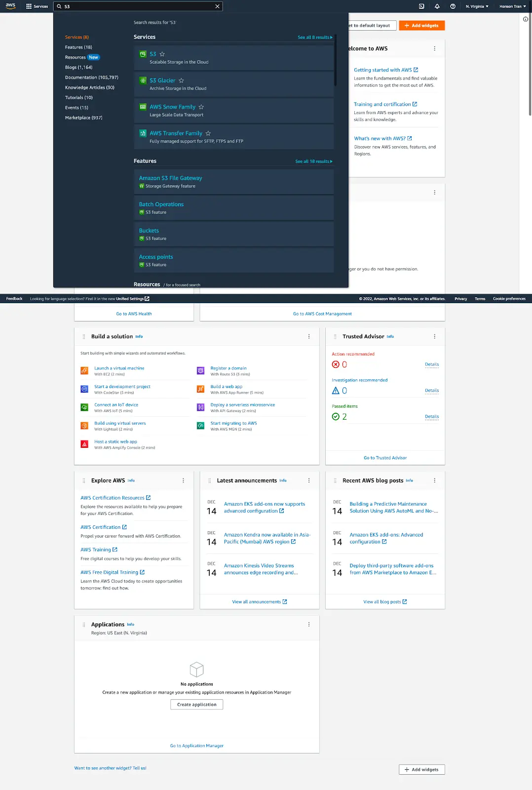The width and height of the screenshot is (532, 790).
Task: Open Recent AWS blog posts options menu
Action: [x=435, y=480]
